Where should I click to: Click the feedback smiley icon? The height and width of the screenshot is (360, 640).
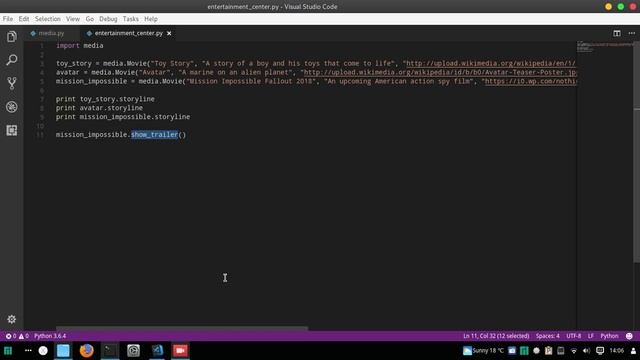click(x=629, y=336)
